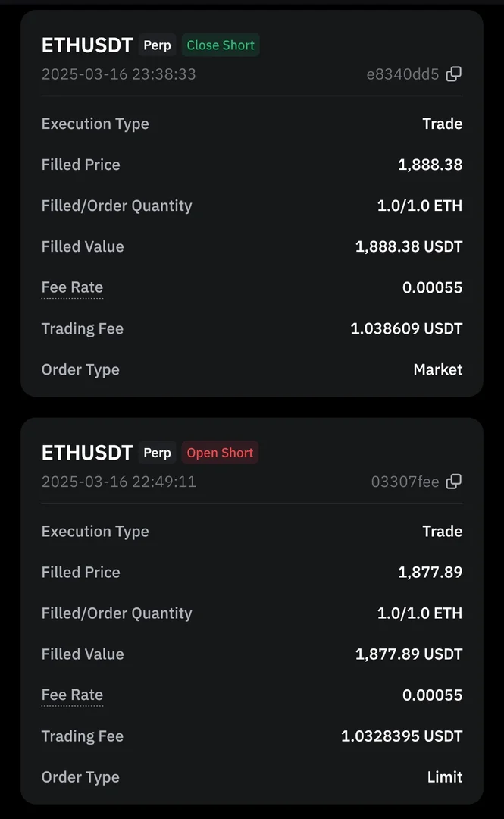Screen dimensions: 504x819
Task: Open ETHUSDT title of the Open Short trade
Action: click(87, 453)
